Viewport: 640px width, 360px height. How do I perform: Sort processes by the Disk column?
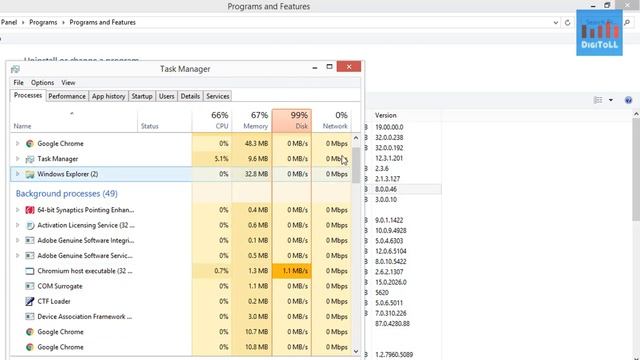point(292,120)
